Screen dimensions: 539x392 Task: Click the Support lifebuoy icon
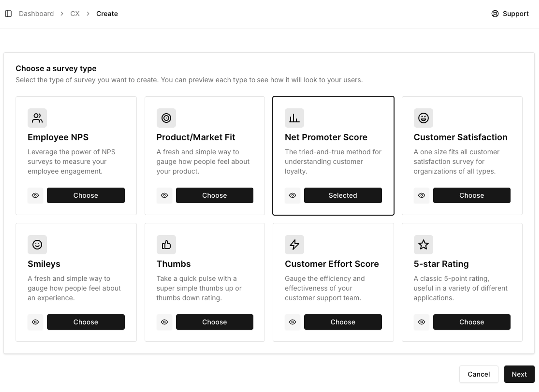point(495,14)
